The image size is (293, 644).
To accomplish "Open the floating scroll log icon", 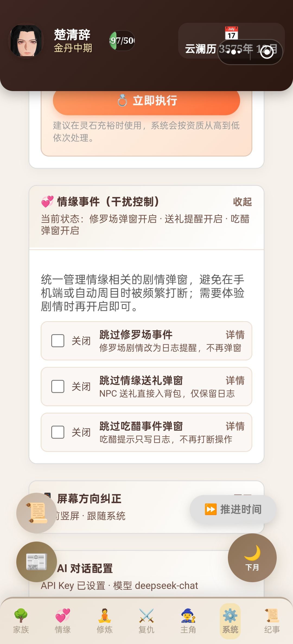I will coord(37,513).
